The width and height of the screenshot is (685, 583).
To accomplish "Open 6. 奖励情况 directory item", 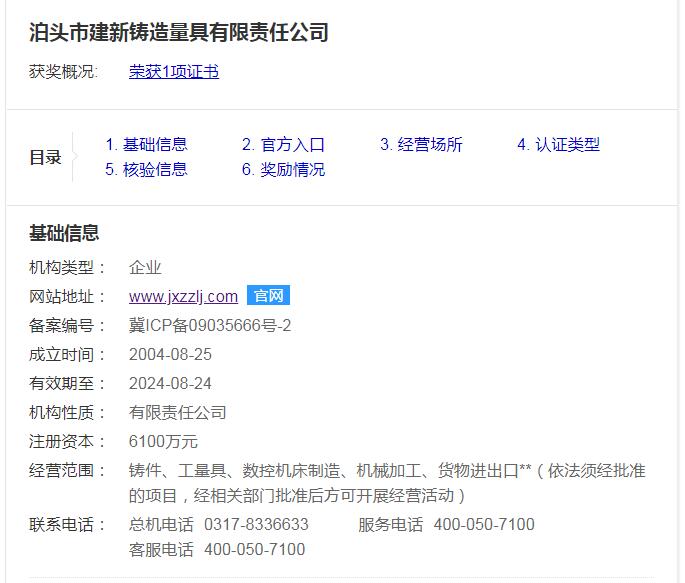I will click(x=283, y=169).
